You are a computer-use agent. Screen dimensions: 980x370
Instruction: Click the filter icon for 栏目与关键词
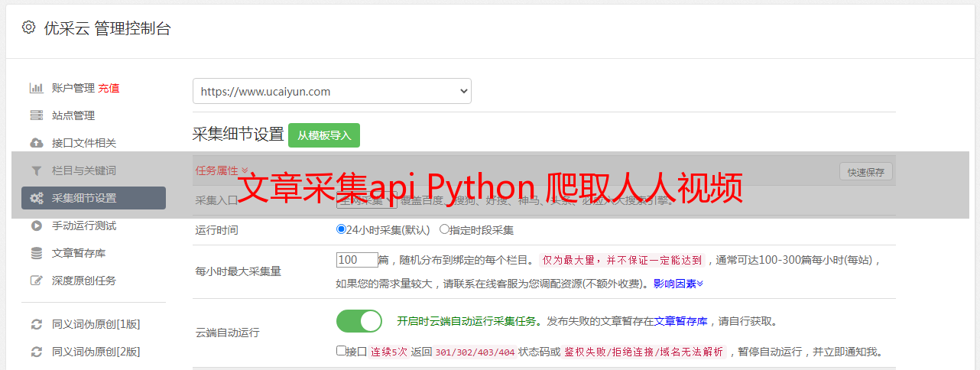[36, 170]
